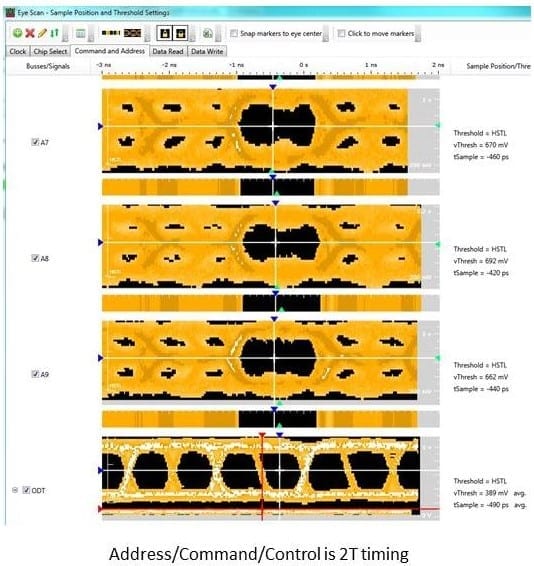This screenshot has height=566, width=534.
Task: Click the '-1 ns' mark on time ruler
Action: (x=236, y=65)
